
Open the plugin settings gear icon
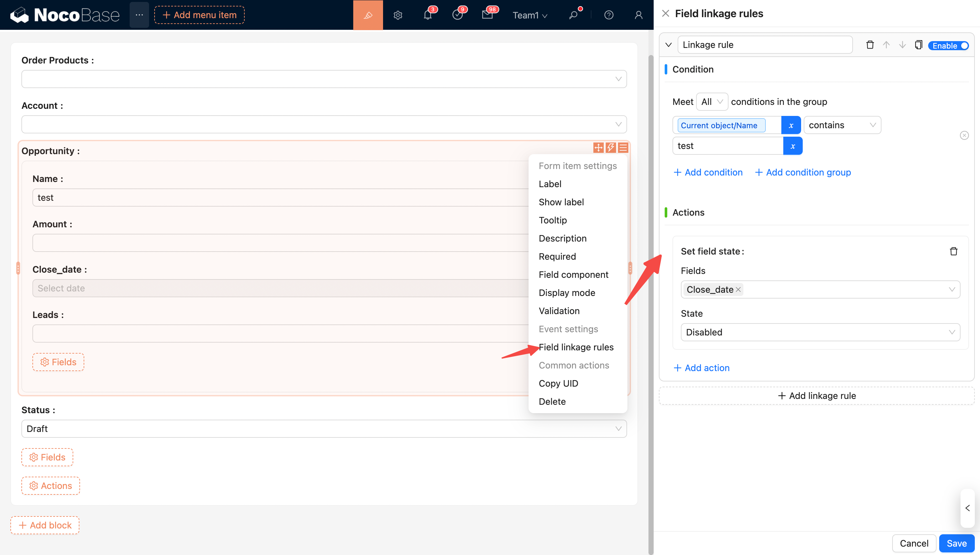coord(398,15)
